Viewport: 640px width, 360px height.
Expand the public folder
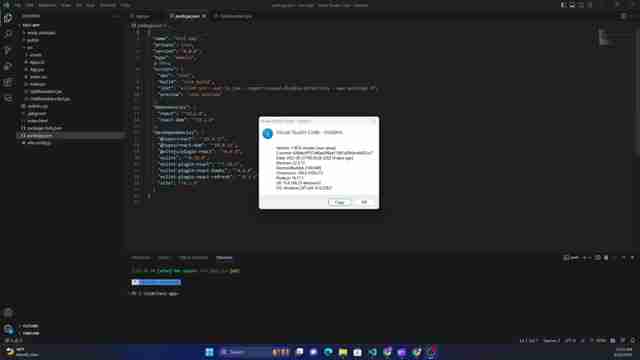point(33,40)
